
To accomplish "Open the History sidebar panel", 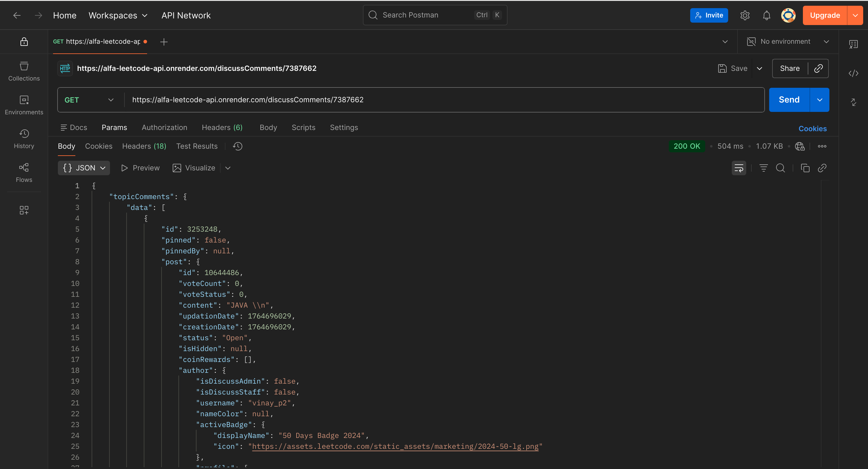I will click(24, 138).
